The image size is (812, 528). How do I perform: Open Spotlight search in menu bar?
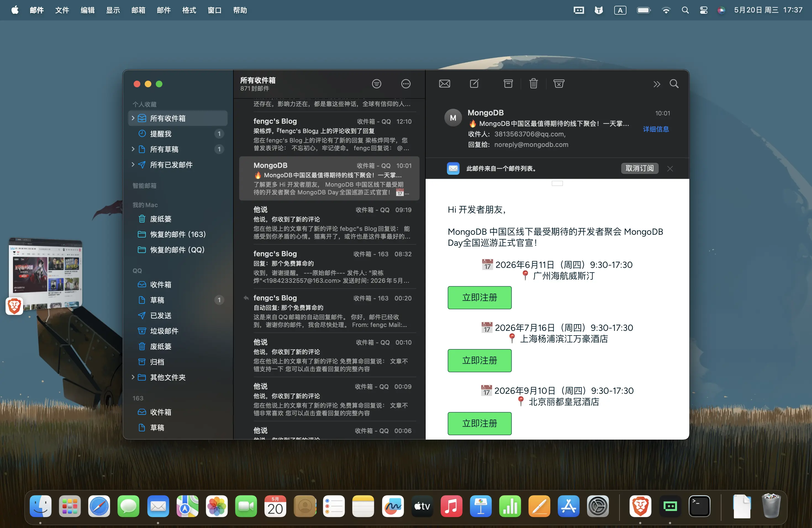coord(685,10)
